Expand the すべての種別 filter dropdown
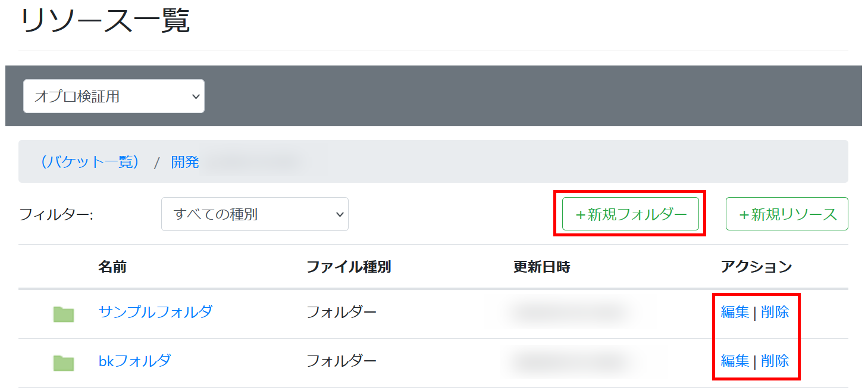 (x=255, y=214)
